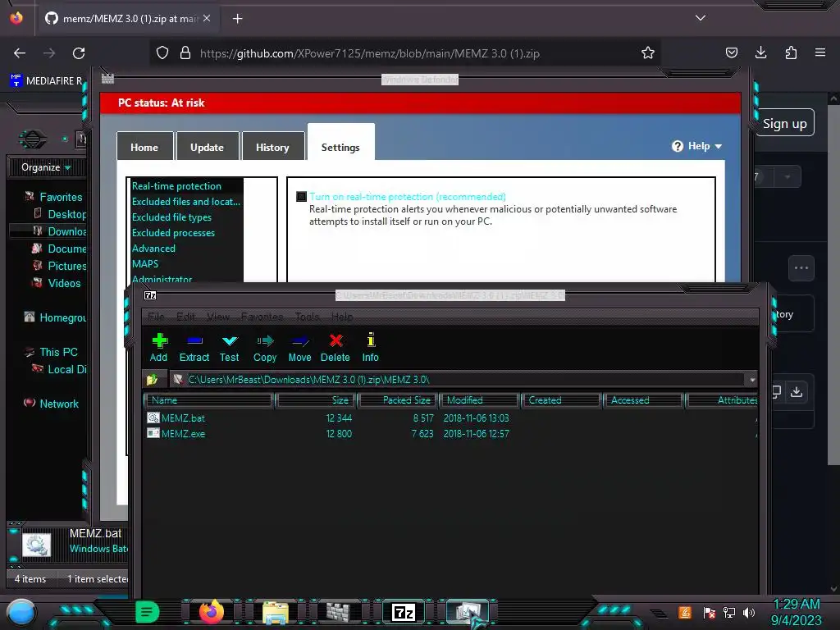
Task: Switch to Defender History tab
Action: tap(272, 147)
